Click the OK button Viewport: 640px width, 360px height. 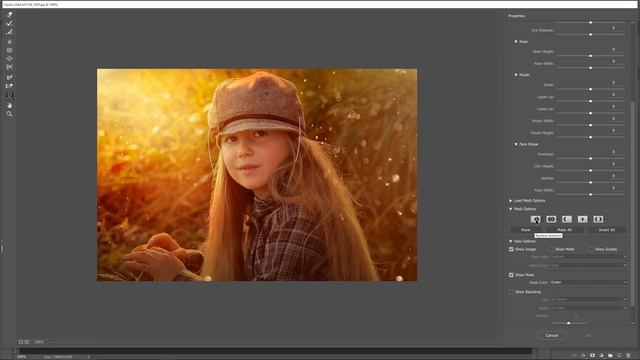tap(588, 335)
